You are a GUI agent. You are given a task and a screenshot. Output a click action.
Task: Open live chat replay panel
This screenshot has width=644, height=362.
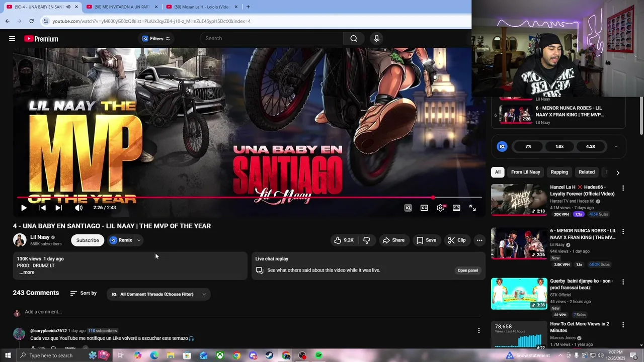click(x=467, y=270)
